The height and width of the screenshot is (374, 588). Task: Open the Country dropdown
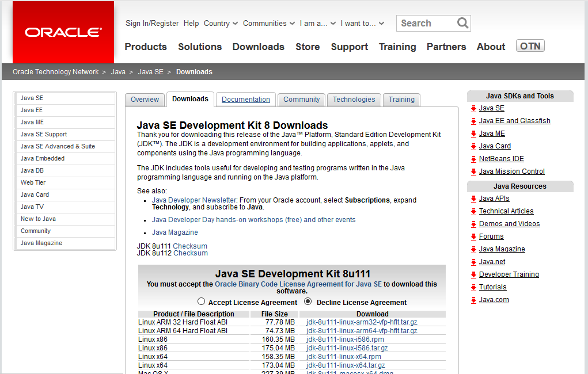coord(221,23)
